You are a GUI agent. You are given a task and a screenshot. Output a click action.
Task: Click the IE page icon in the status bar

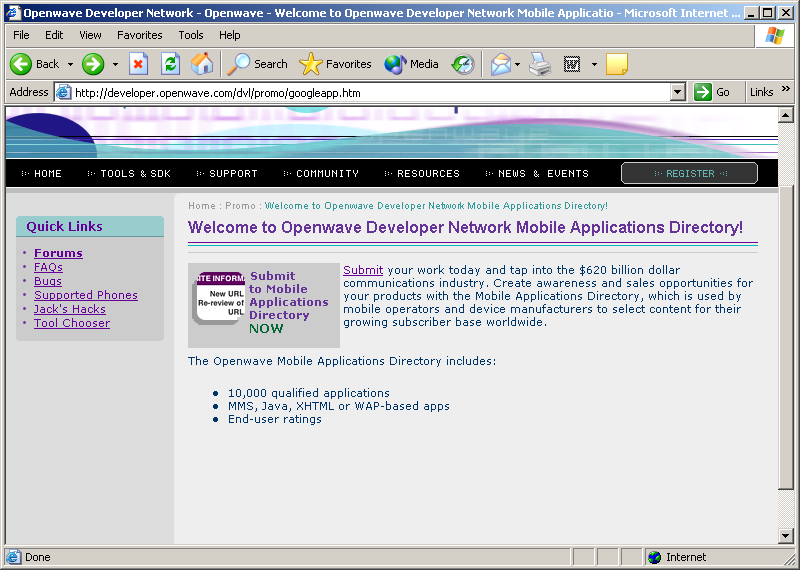pos(13,557)
